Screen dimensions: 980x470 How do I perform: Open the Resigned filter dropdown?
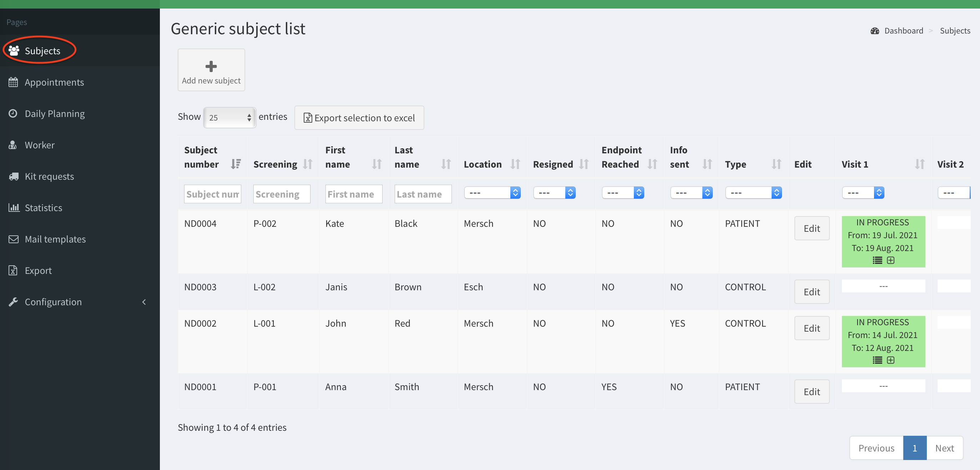coord(554,193)
